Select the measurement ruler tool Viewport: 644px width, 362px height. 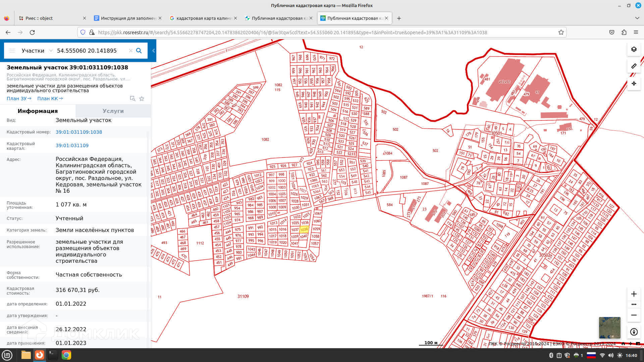click(634, 66)
